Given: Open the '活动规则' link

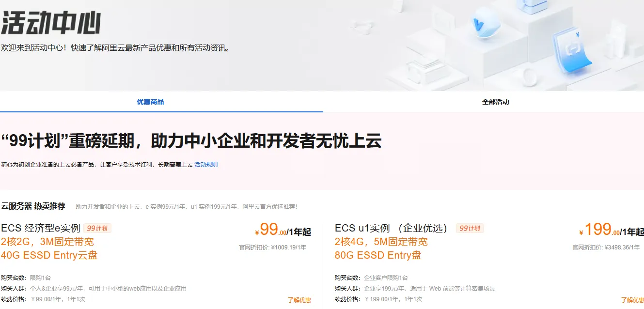Looking at the screenshot, I should (205, 164).
